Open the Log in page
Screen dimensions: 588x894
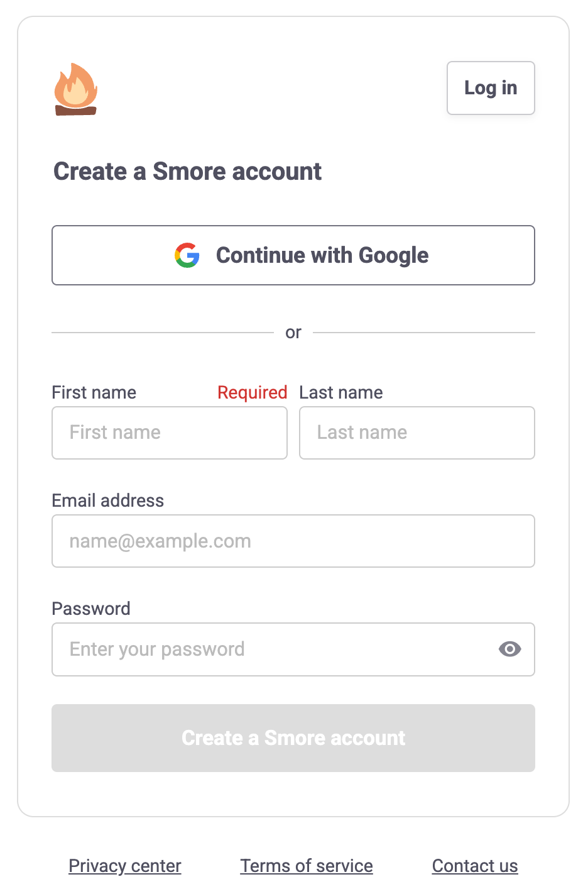pyautogui.click(x=491, y=88)
